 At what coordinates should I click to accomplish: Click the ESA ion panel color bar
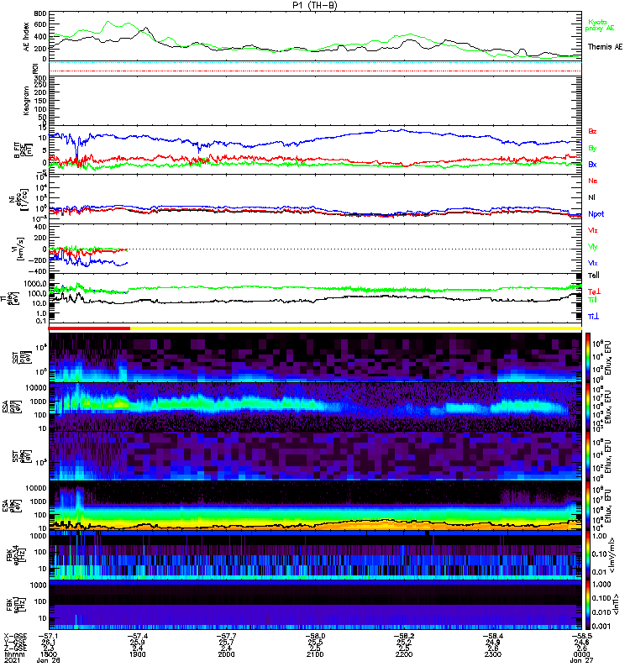coord(588,407)
